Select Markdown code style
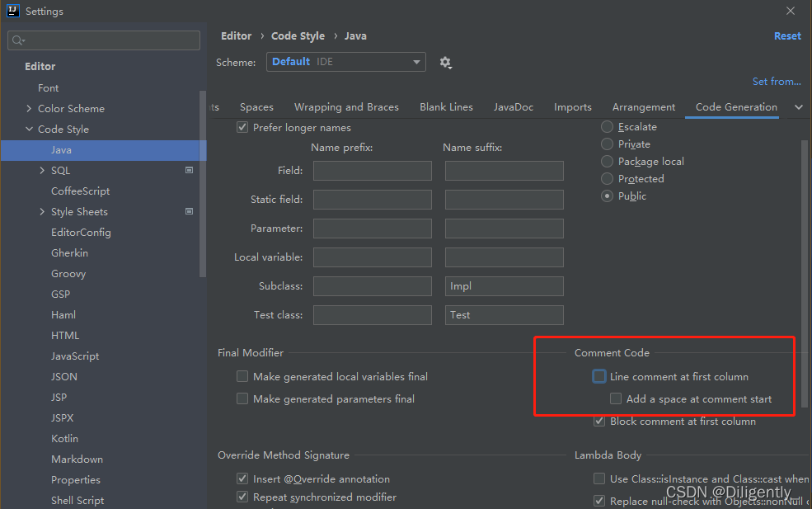Image resolution: width=812 pixels, height=509 pixels. coord(77,460)
